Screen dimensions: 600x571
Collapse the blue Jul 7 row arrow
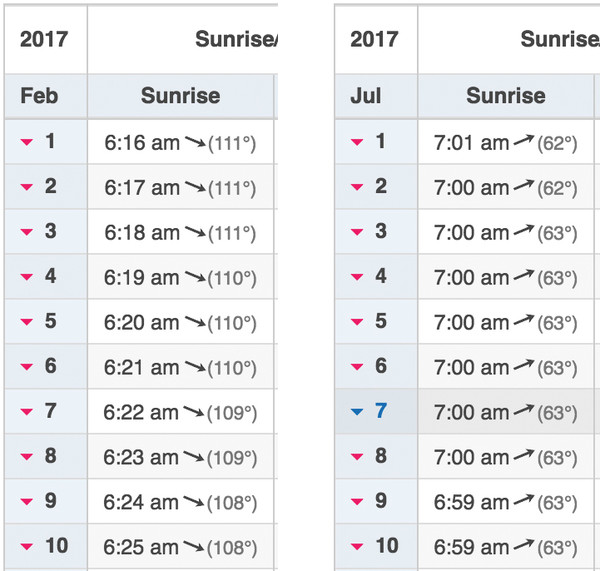[357, 413]
